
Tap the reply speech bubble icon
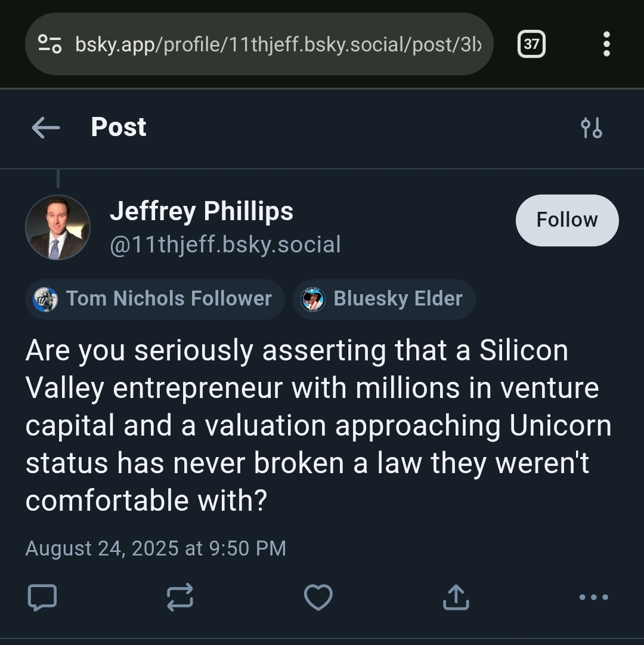[x=42, y=597]
